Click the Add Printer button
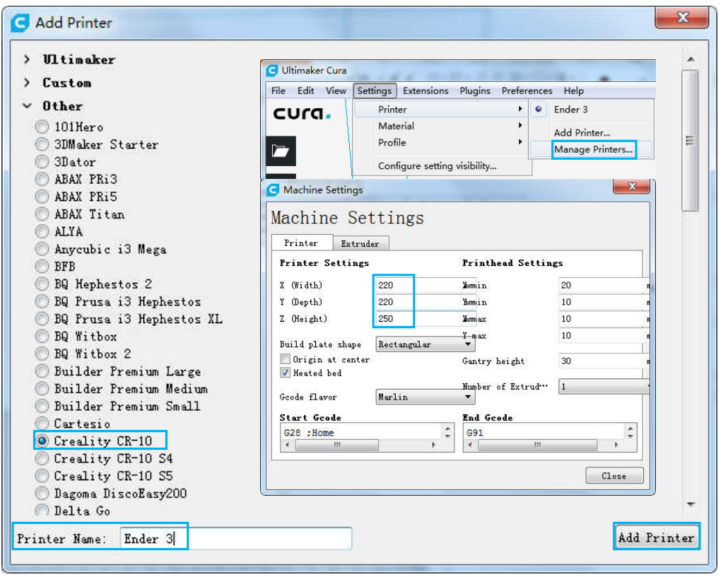Image resolution: width=728 pixels, height=577 pixels. click(x=656, y=537)
